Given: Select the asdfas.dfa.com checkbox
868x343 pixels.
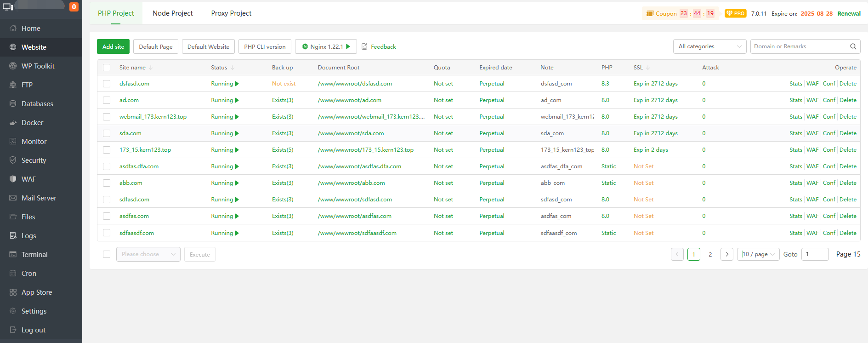Looking at the screenshot, I should pyautogui.click(x=107, y=166).
